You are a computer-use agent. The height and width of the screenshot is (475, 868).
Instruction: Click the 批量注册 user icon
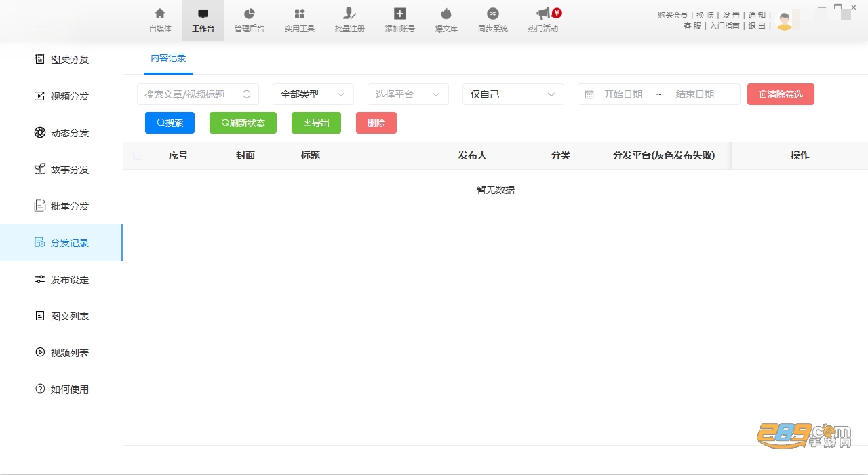click(350, 14)
